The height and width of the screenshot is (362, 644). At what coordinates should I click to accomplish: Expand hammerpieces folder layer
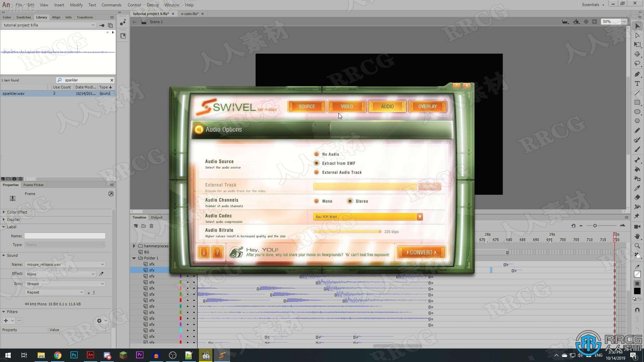[x=134, y=246]
